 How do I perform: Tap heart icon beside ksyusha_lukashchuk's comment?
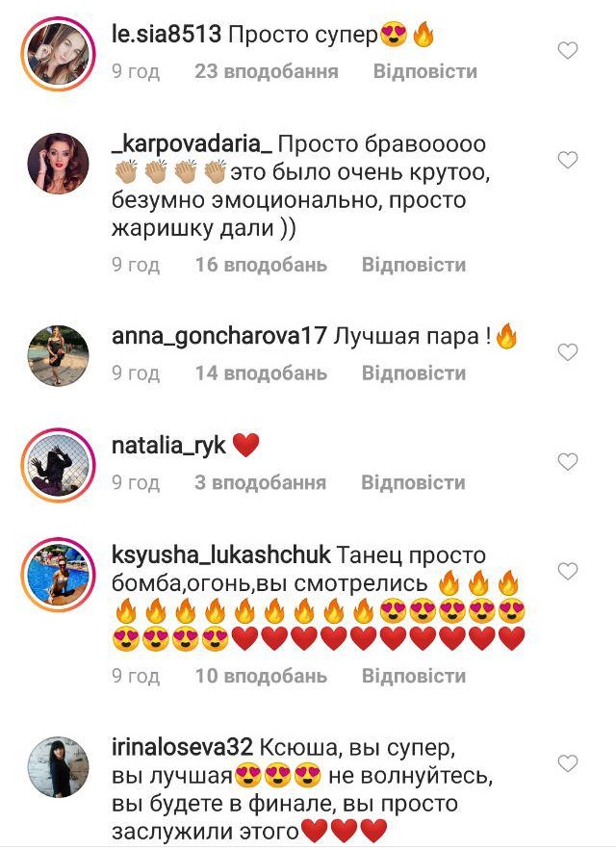pos(567,572)
